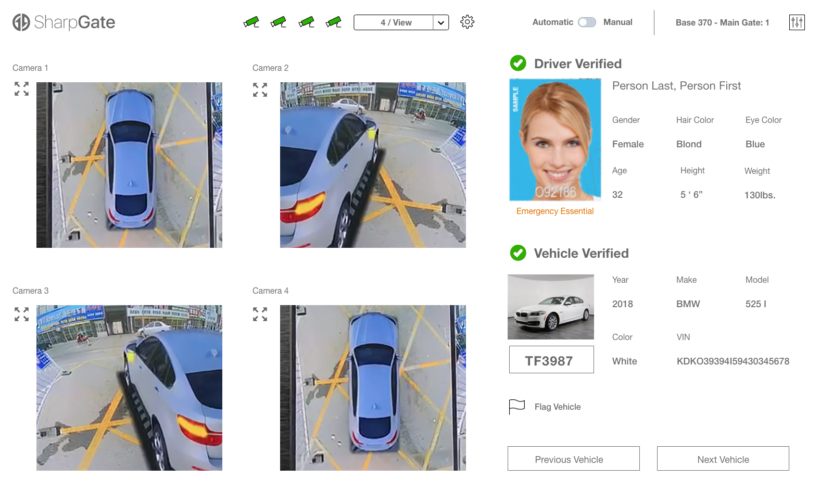Expand Camera 2 to fullscreen
The width and height of the screenshot is (820, 504).
click(260, 90)
